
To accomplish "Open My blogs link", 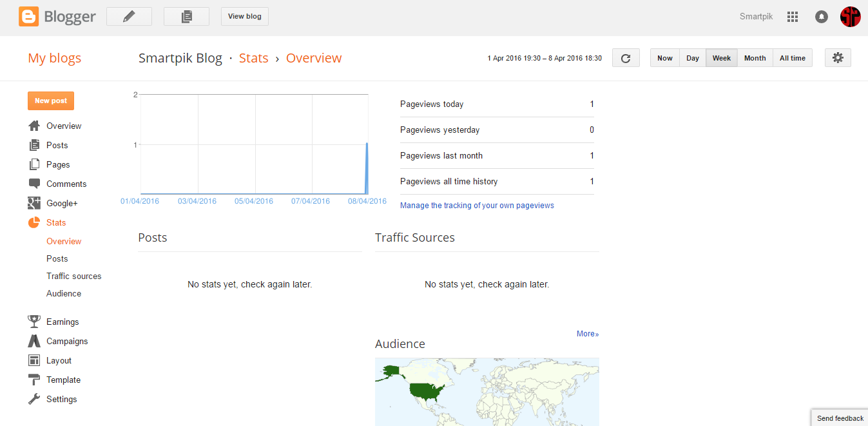I will [55, 58].
